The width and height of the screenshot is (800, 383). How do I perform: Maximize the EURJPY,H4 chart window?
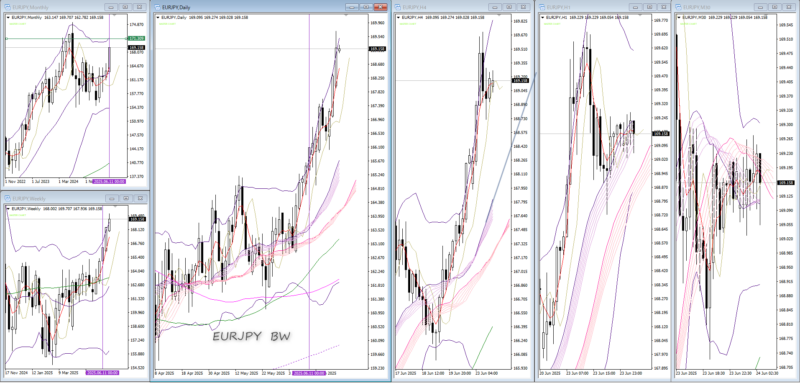[x=508, y=7]
